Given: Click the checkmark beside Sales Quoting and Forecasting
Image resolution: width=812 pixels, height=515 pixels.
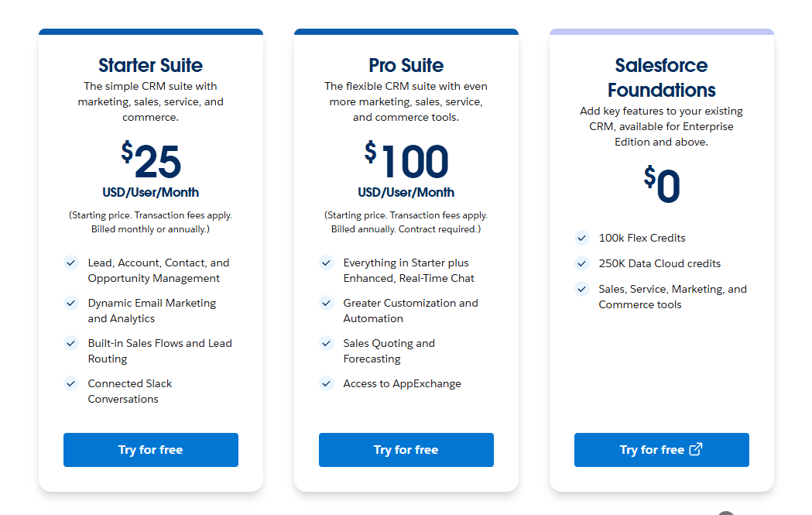Looking at the screenshot, I should pyautogui.click(x=327, y=343).
